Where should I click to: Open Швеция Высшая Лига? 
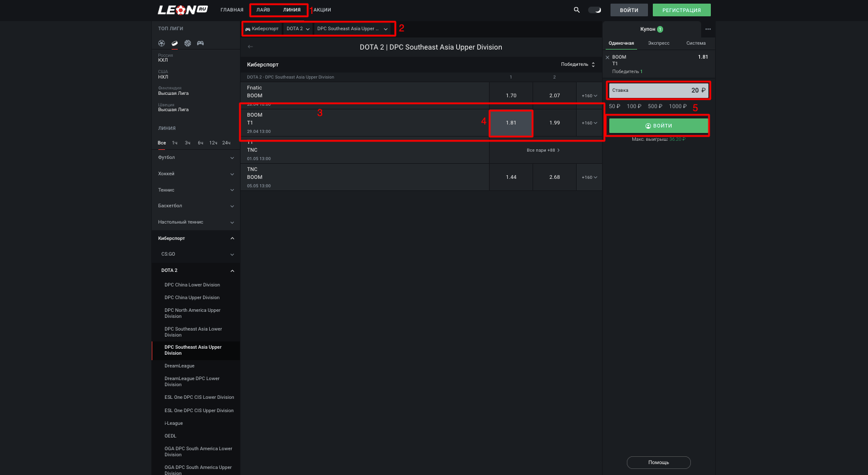196,108
